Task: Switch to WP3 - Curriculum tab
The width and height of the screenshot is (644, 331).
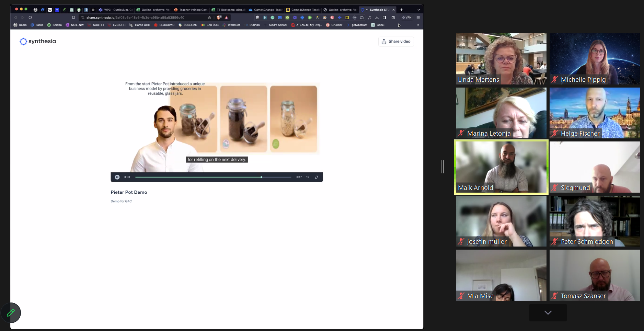Action: pyautogui.click(x=116, y=10)
